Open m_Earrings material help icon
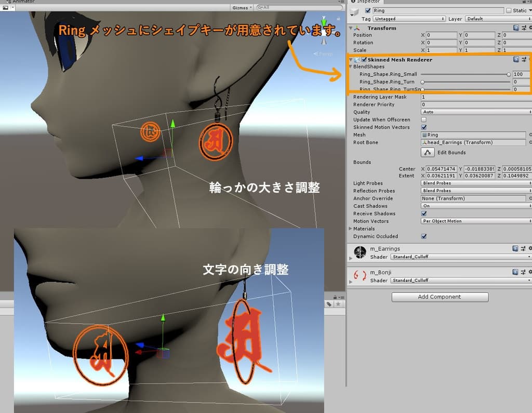The image size is (532, 413). click(515, 249)
